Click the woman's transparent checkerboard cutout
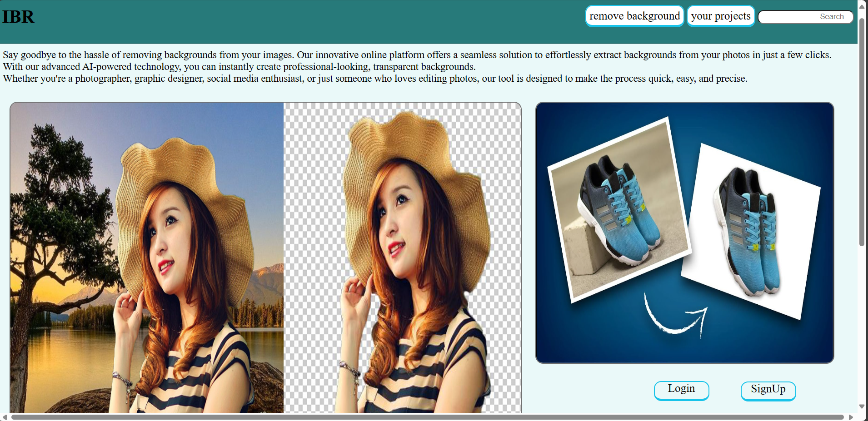The width and height of the screenshot is (868, 421). (x=402, y=257)
